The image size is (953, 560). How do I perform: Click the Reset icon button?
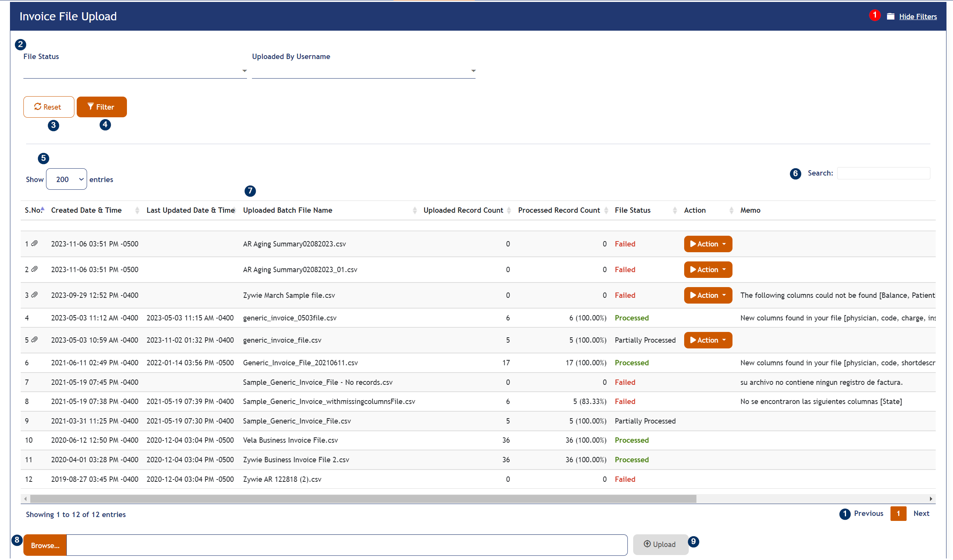(x=48, y=107)
